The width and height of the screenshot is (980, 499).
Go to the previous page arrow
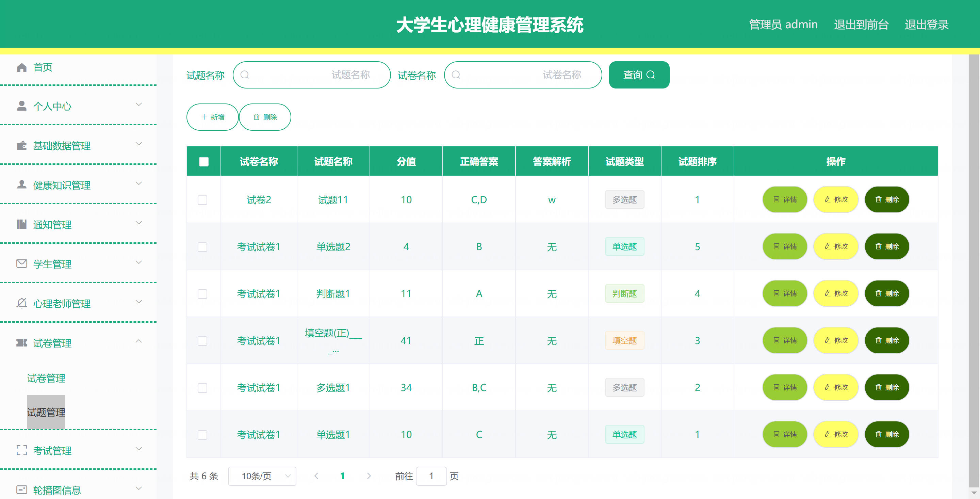coord(316,476)
